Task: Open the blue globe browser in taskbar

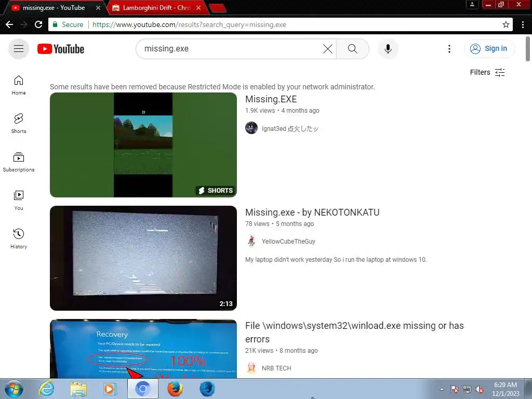Action: [207, 389]
